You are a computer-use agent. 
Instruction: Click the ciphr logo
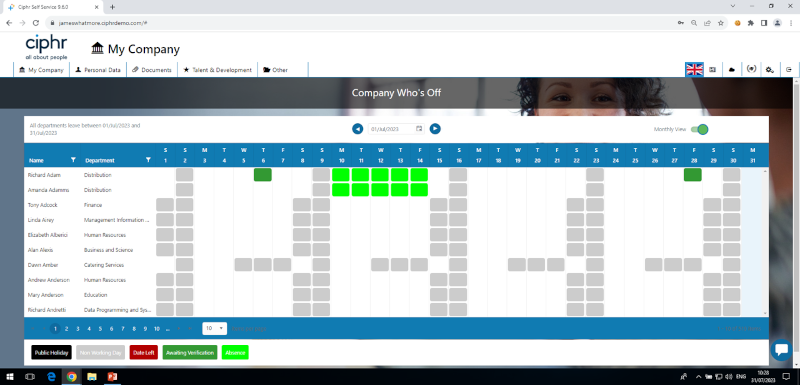[x=46, y=47]
